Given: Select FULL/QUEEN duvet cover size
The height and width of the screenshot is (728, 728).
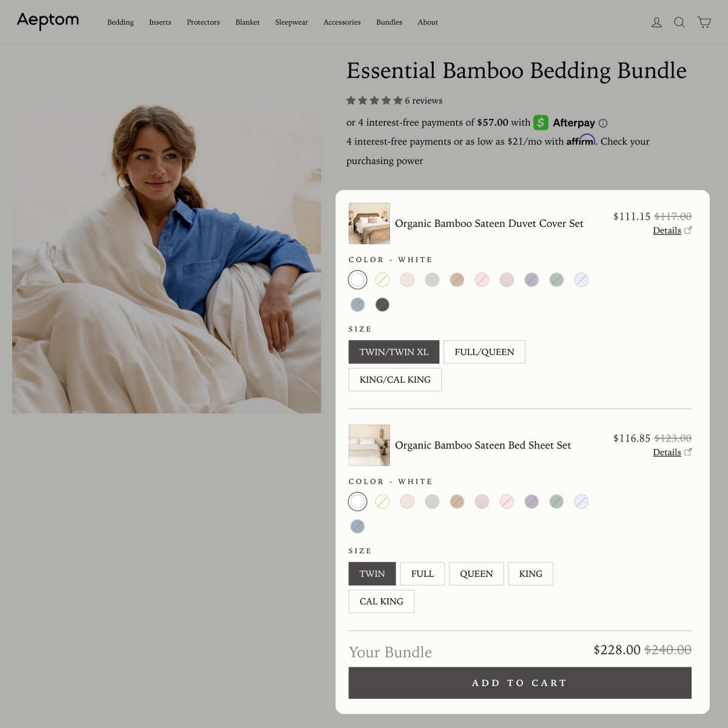Looking at the screenshot, I should click(x=484, y=352).
